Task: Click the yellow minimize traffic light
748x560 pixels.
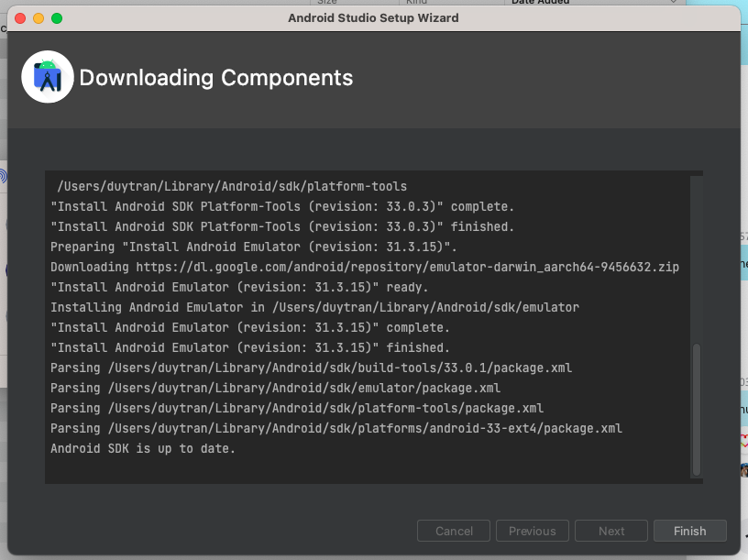Action: [37, 16]
